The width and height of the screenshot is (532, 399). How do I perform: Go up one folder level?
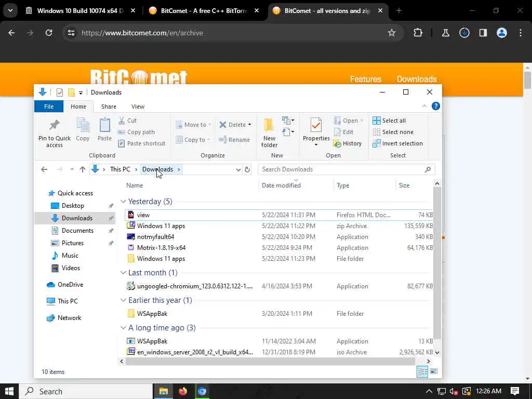point(83,169)
